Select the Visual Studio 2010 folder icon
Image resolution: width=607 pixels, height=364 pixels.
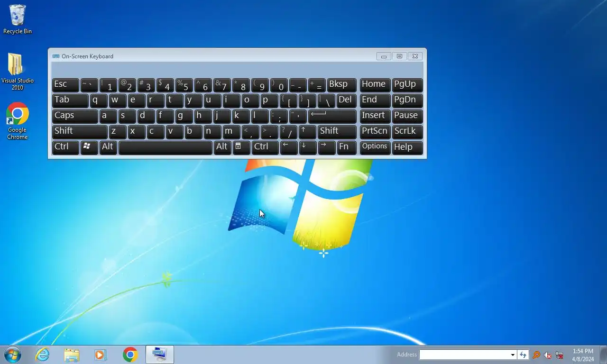(x=18, y=71)
